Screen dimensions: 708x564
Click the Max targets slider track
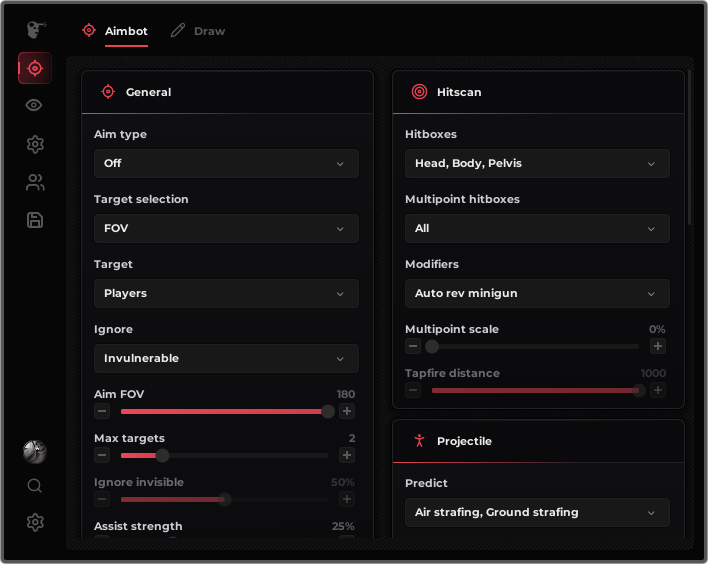224,455
